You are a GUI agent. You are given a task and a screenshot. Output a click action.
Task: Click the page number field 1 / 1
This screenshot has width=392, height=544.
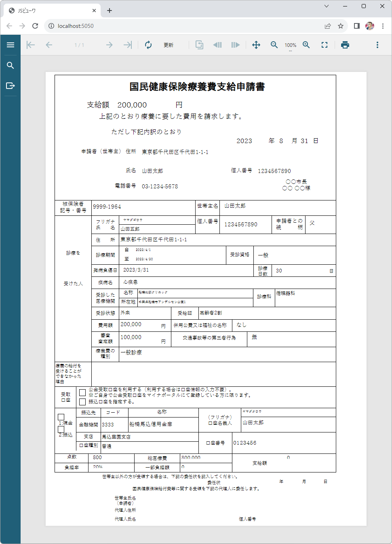pyautogui.click(x=79, y=45)
